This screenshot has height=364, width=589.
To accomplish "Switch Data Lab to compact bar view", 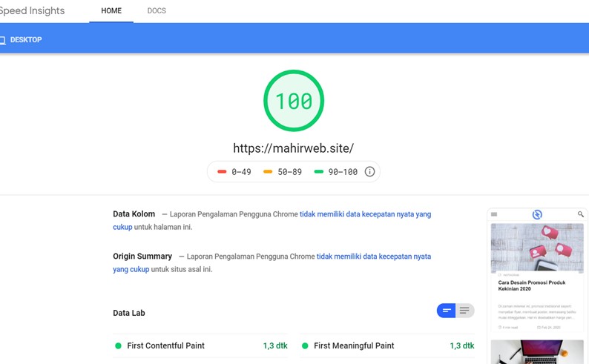I will point(447,311).
